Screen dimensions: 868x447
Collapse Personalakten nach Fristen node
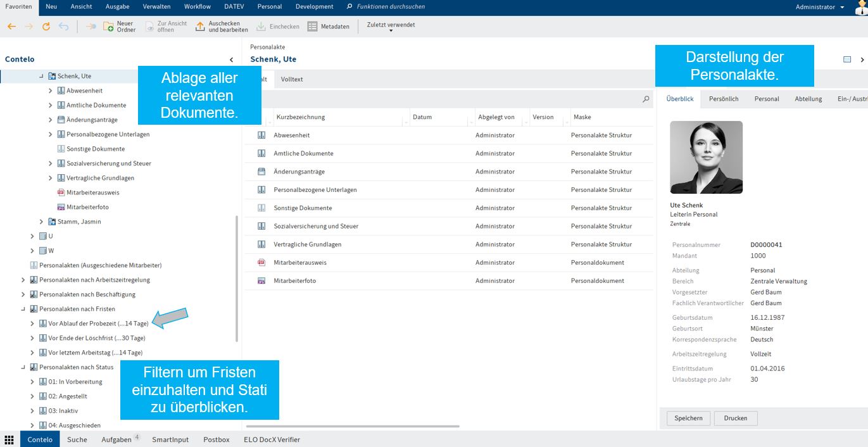point(23,309)
